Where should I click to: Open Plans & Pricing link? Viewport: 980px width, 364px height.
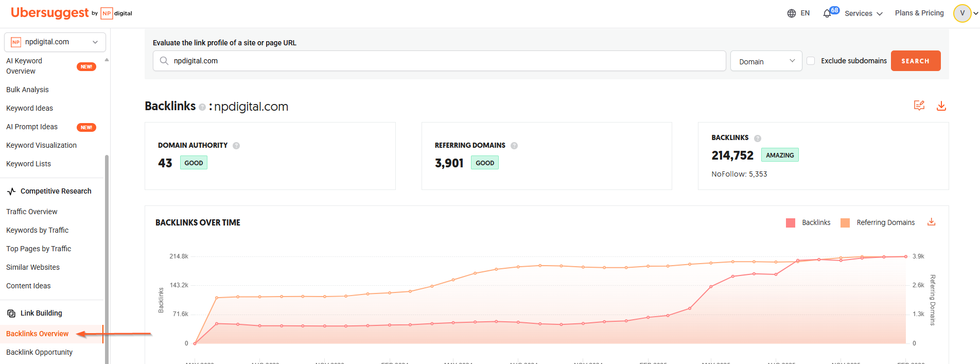(x=919, y=13)
